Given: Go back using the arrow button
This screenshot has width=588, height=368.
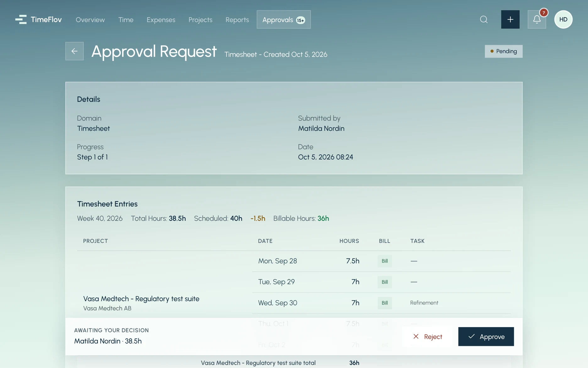Looking at the screenshot, I should pos(74,51).
